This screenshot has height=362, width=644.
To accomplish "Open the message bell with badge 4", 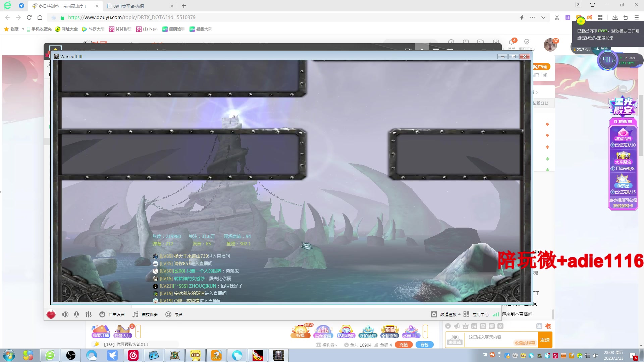I will click(x=512, y=42).
